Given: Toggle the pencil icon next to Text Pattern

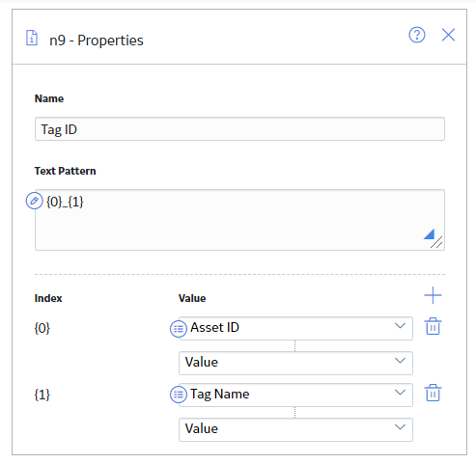Looking at the screenshot, I should (34, 201).
